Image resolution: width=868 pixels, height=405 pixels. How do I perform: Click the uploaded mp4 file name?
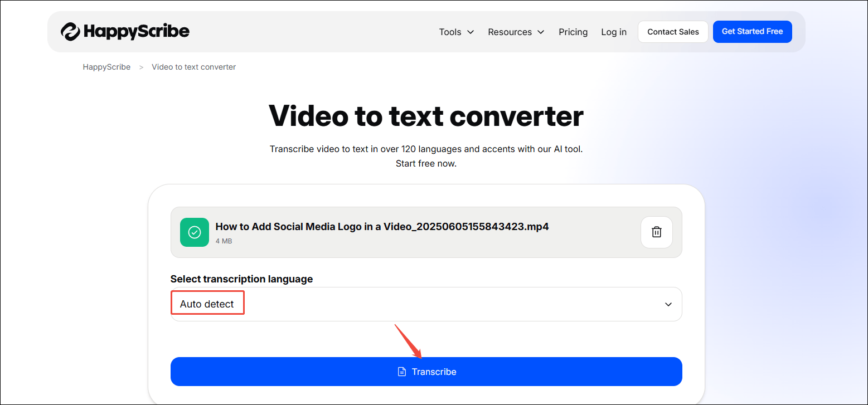click(382, 227)
